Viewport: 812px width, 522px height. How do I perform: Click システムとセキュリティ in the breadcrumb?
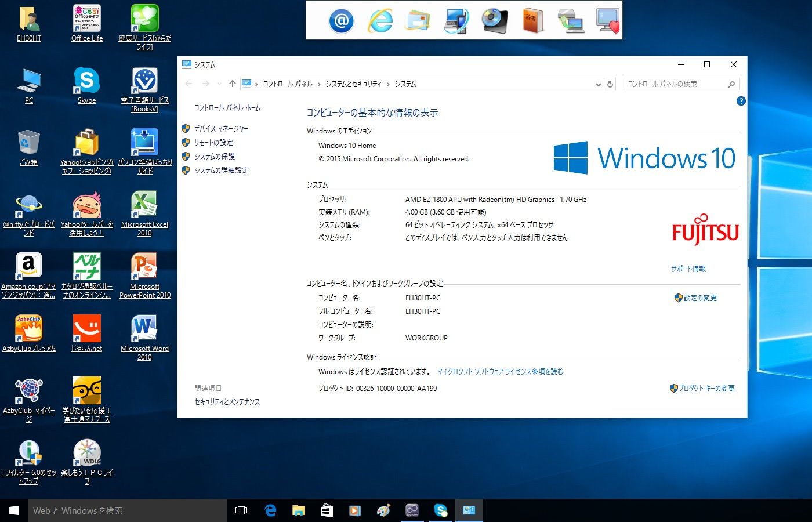point(354,84)
